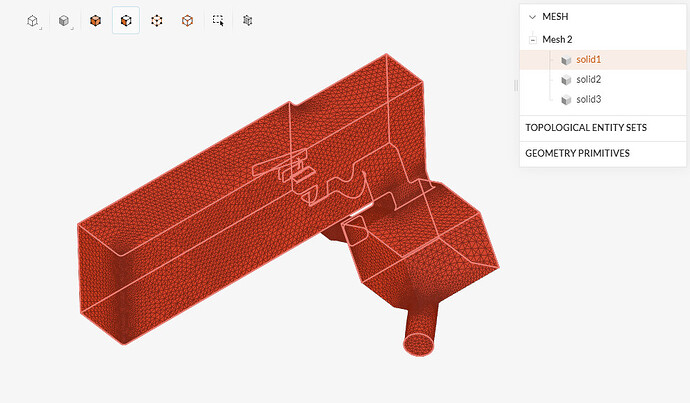This screenshot has height=403, width=690.
Task: Click the cylindrical outlet pipe on model
Action: tap(420, 330)
